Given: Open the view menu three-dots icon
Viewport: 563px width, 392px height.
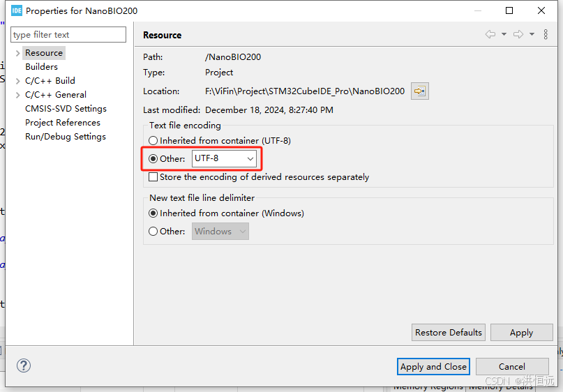Looking at the screenshot, I should 546,34.
